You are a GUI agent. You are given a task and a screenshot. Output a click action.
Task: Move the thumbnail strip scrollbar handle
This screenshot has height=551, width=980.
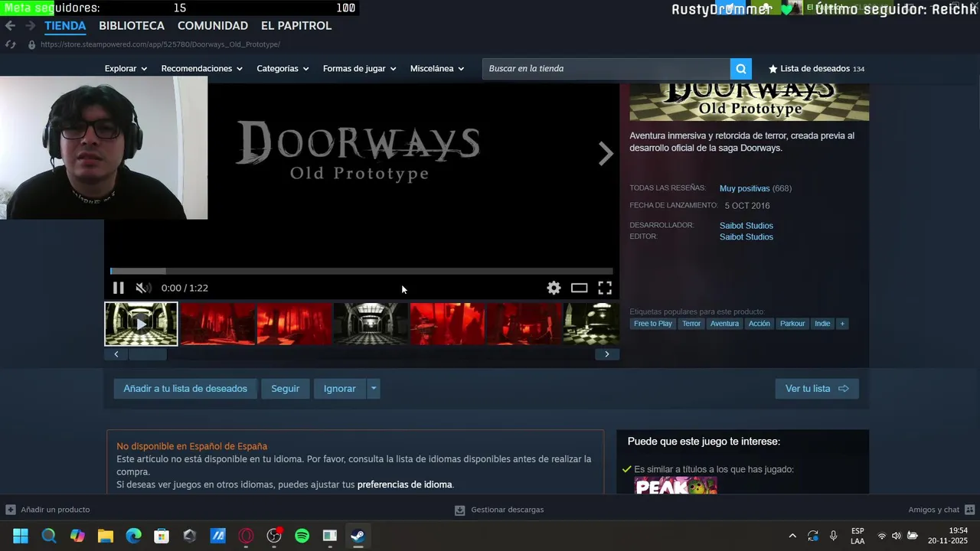point(147,354)
